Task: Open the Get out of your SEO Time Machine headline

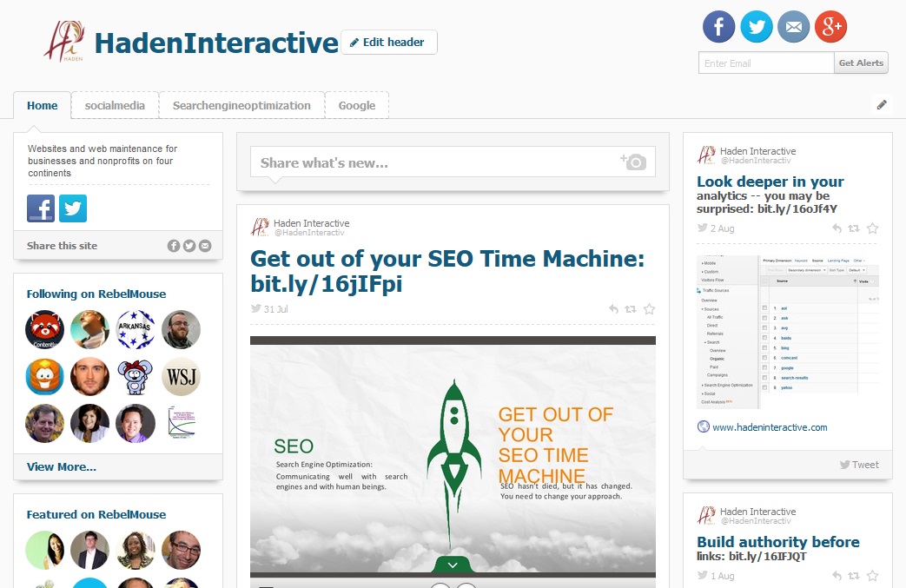Action: 447,271
